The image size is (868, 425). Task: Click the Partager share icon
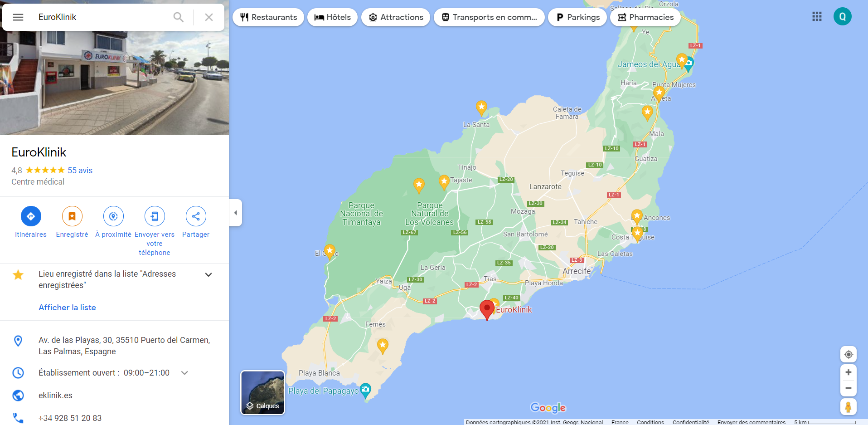coord(196,216)
